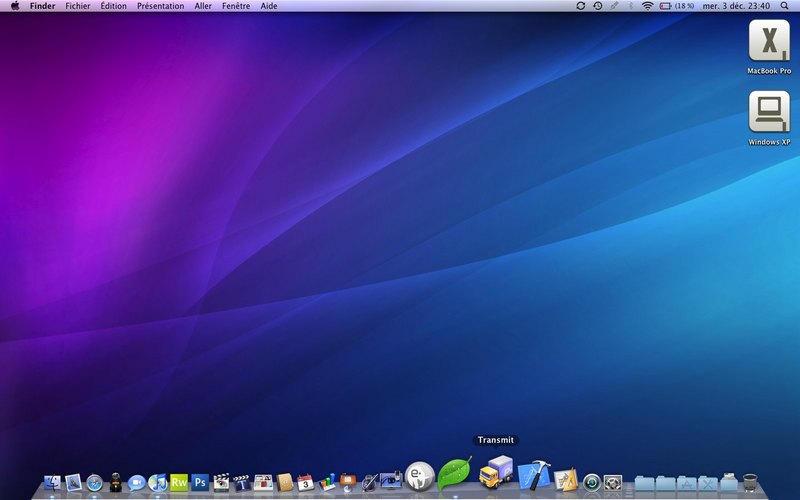Open Finder from the Dock
800x500 pixels.
(52, 482)
